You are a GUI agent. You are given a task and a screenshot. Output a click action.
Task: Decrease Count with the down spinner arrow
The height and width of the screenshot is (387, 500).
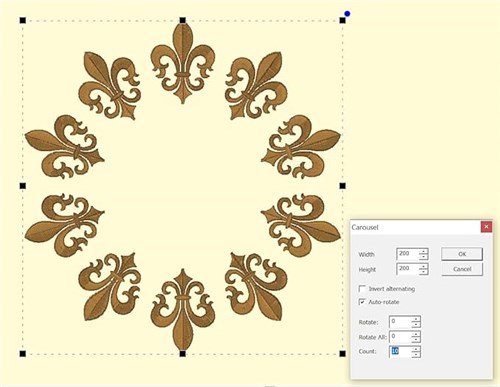[416, 354]
